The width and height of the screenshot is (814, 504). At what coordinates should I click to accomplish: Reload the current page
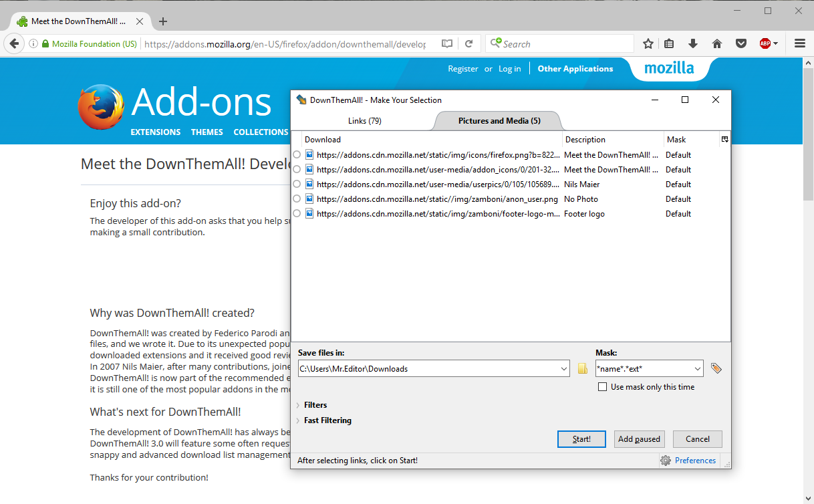click(x=469, y=44)
